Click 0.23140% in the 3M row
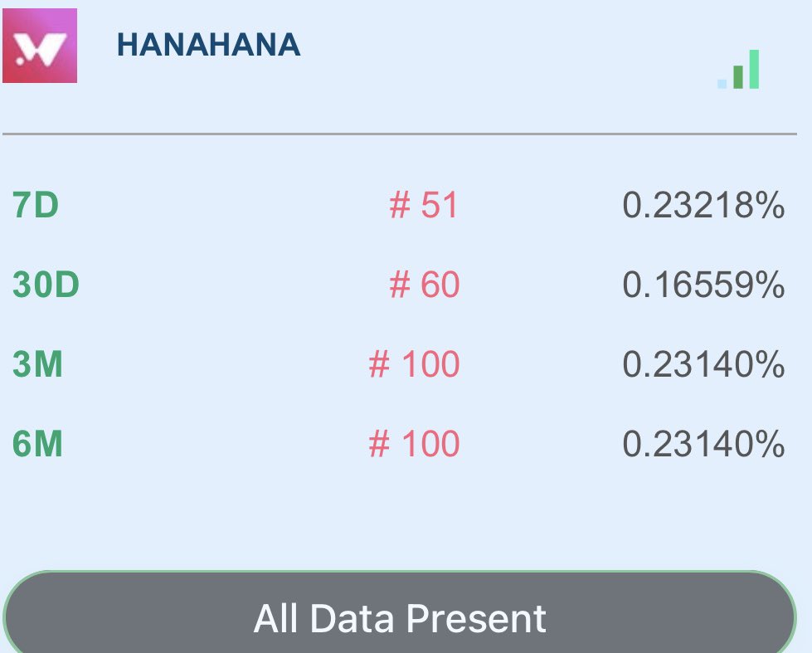The height and width of the screenshot is (653, 812). point(703,364)
